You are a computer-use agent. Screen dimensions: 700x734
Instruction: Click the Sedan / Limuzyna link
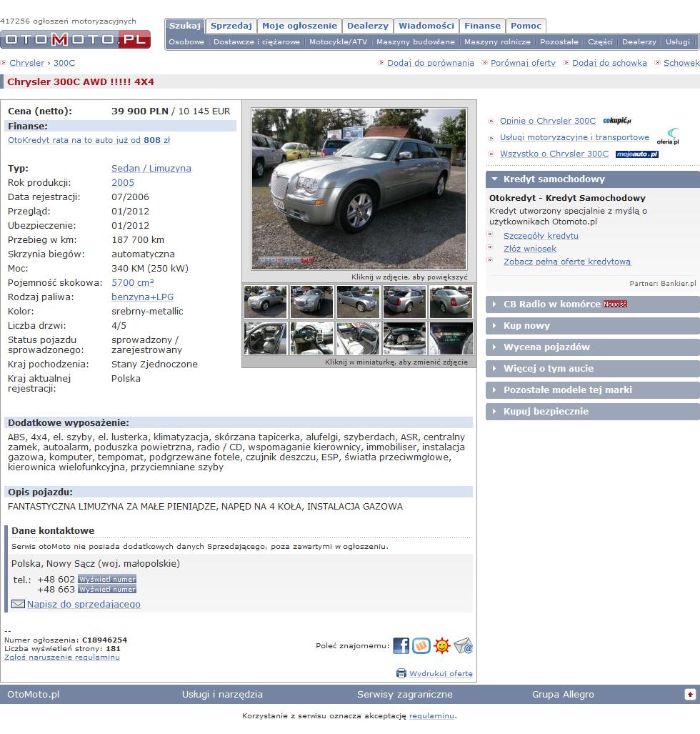tap(151, 168)
